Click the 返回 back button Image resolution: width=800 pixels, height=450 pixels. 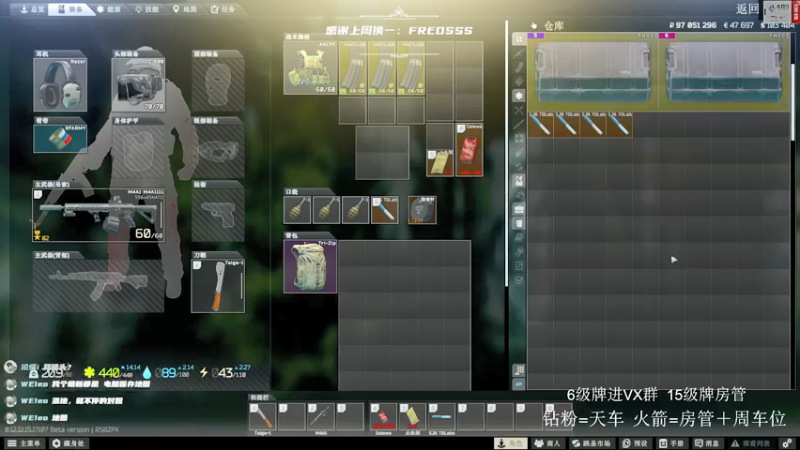pos(746,9)
